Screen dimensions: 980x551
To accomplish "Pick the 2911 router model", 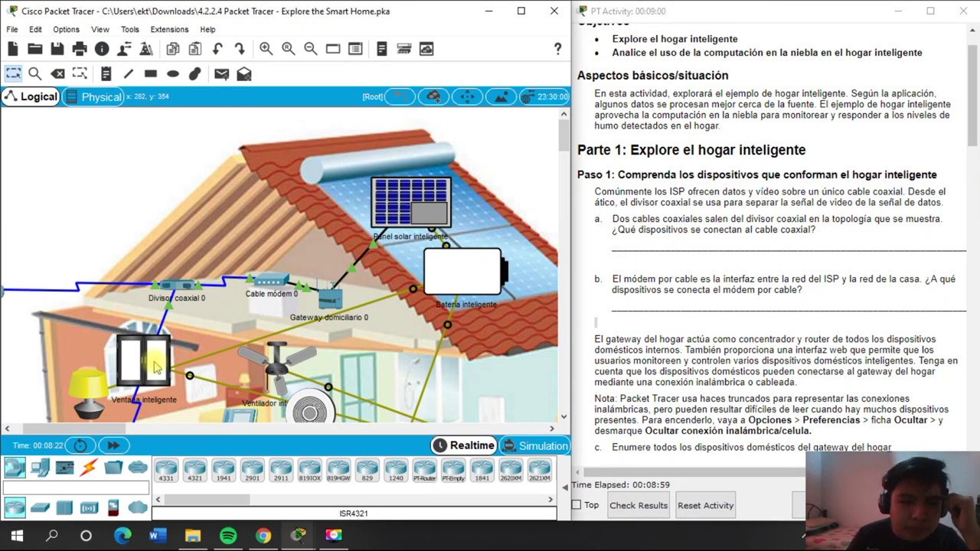I will point(281,471).
